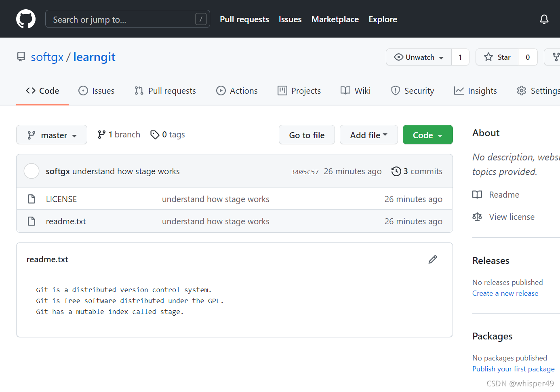The height and width of the screenshot is (392, 560).
Task: View the 0 tags link
Action: pos(168,135)
